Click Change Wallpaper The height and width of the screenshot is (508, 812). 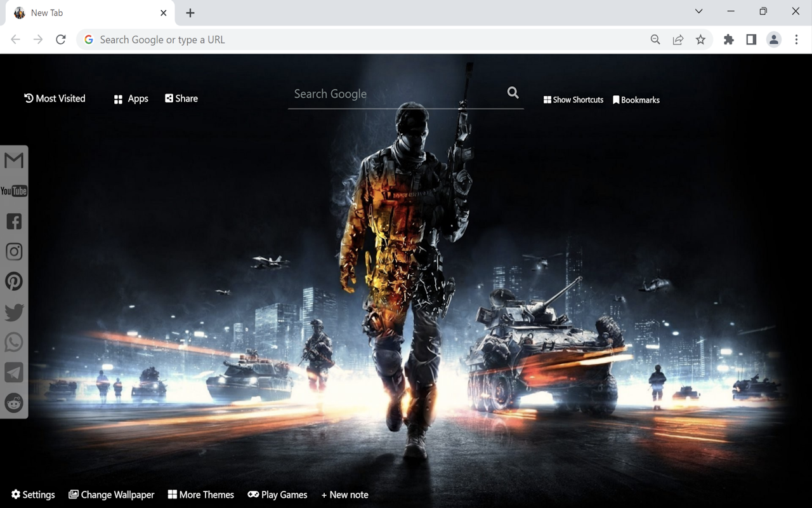coord(112,495)
